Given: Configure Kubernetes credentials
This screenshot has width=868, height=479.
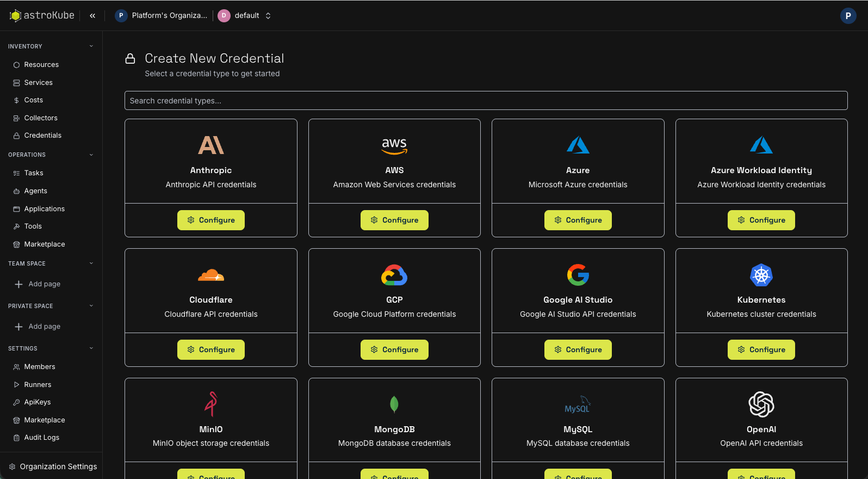Looking at the screenshot, I should coord(761,349).
